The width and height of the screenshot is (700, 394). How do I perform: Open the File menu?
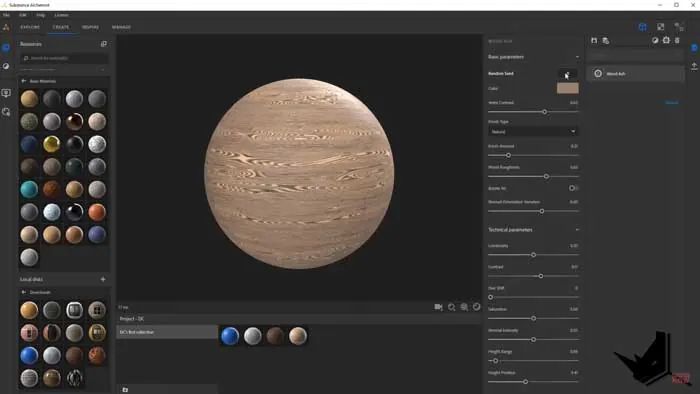6,15
